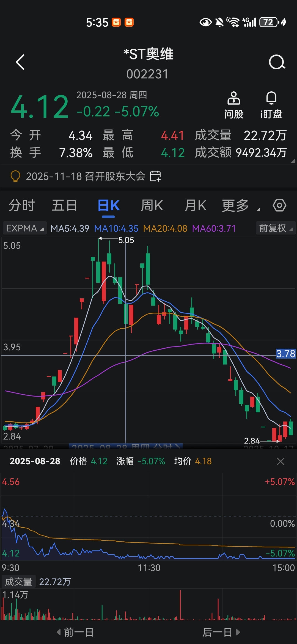The image size is (297, 644).
Task: Tap MA60:3.71 indicator value
Action: (x=214, y=228)
